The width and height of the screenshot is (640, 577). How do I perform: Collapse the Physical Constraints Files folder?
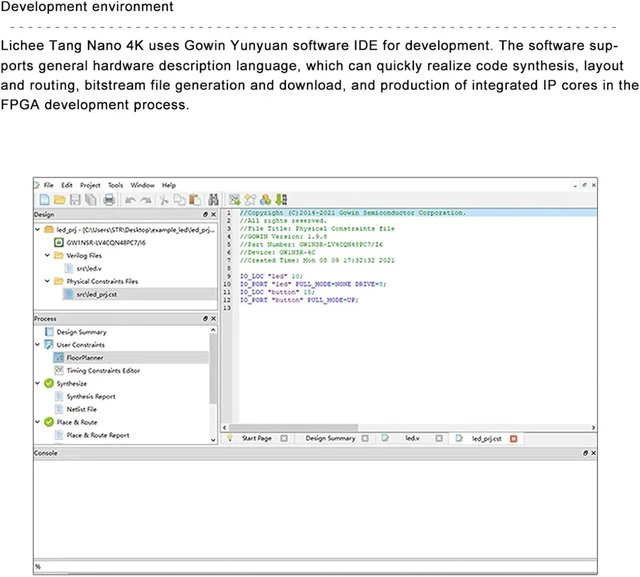47,281
